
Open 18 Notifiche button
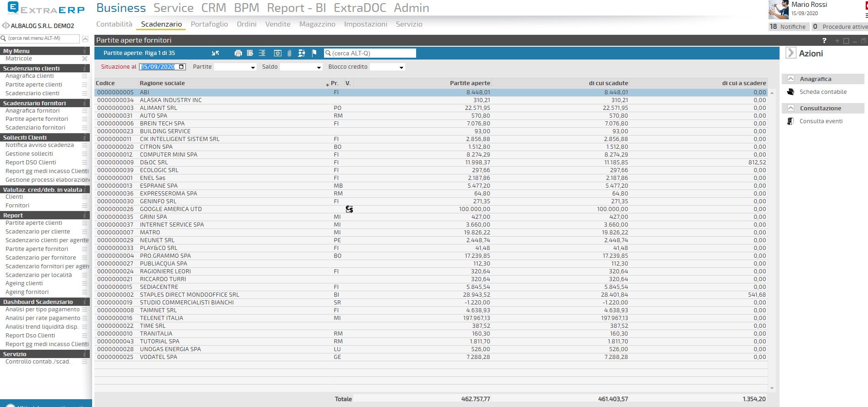click(x=788, y=27)
